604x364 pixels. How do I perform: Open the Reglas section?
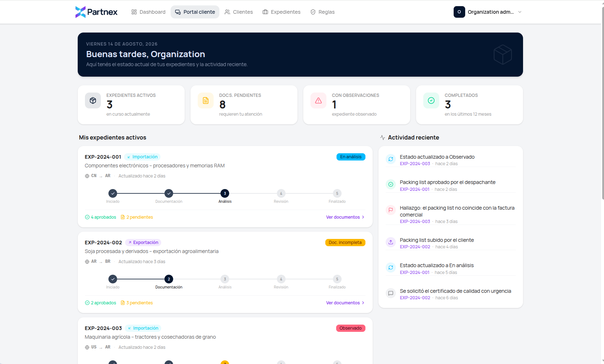[x=322, y=12]
